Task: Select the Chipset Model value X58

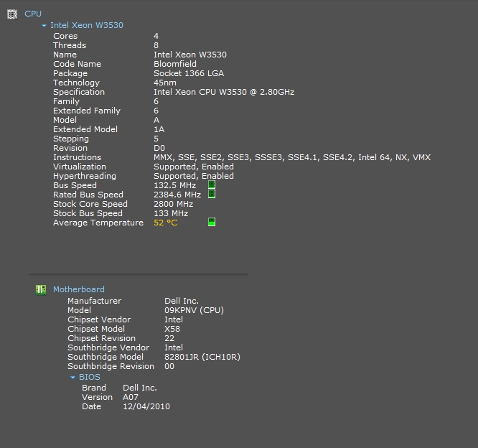Action: point(172,329)
